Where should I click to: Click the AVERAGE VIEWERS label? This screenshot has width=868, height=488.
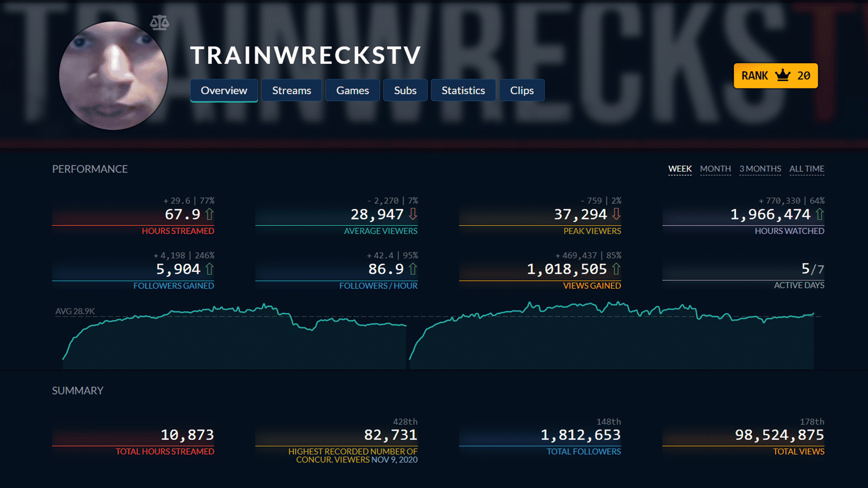click(381, 231)
